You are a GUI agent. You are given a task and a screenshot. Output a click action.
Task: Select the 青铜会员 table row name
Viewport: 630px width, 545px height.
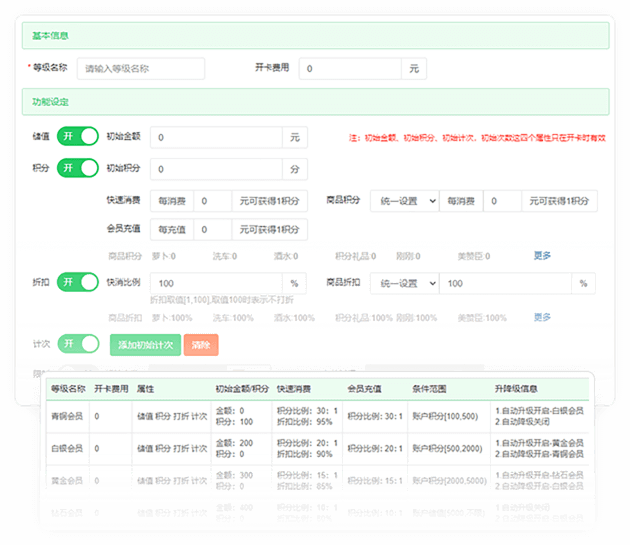pyautogui.click(x=67, y=416)
